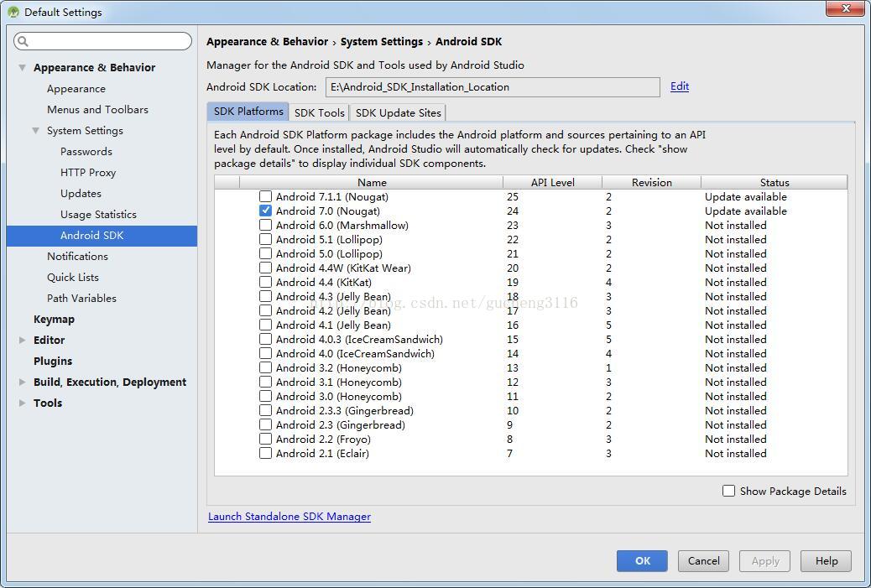Close the Default Settings window

845,8
